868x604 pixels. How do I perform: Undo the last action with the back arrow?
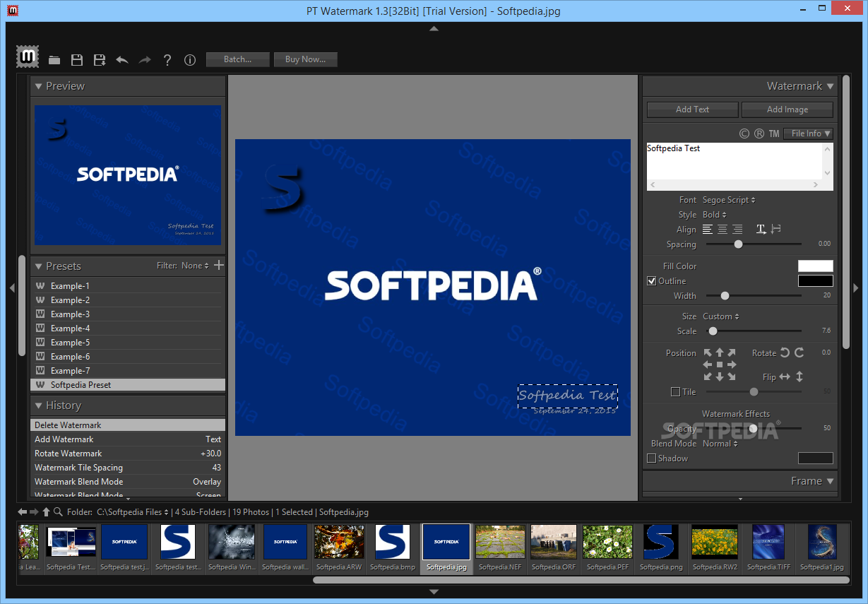tap(122, 60)
